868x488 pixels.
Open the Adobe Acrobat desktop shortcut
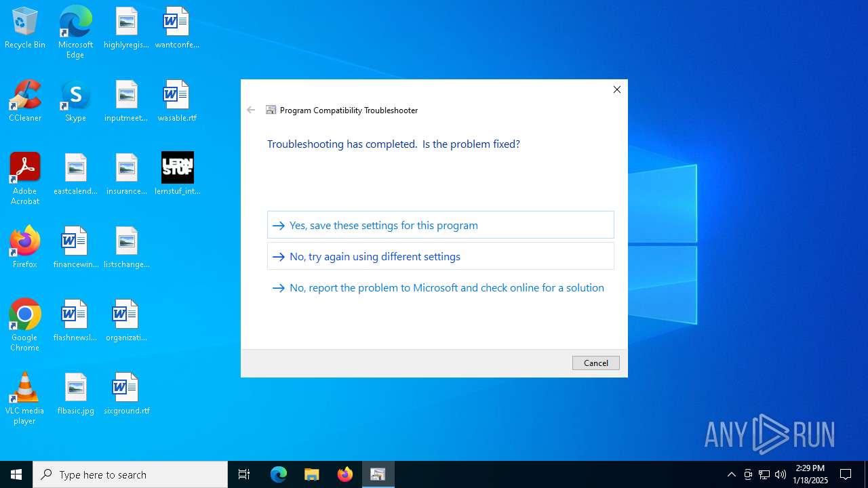[x=25, y=179]
